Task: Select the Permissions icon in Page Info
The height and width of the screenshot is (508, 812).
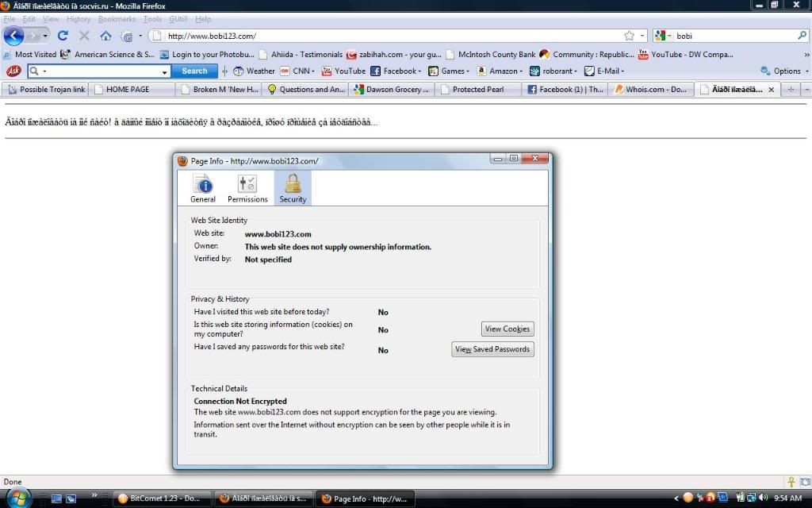Action: pyautogui.click(x=247, y=188)
